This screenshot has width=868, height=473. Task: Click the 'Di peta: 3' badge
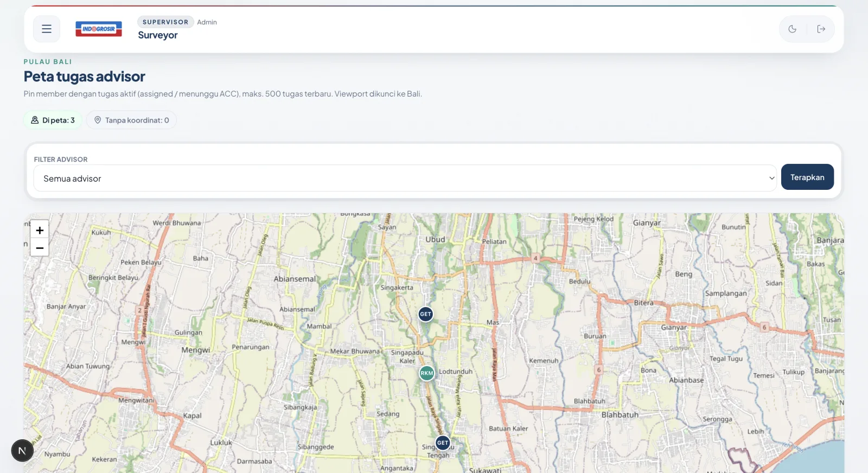(x=53, y=120)
